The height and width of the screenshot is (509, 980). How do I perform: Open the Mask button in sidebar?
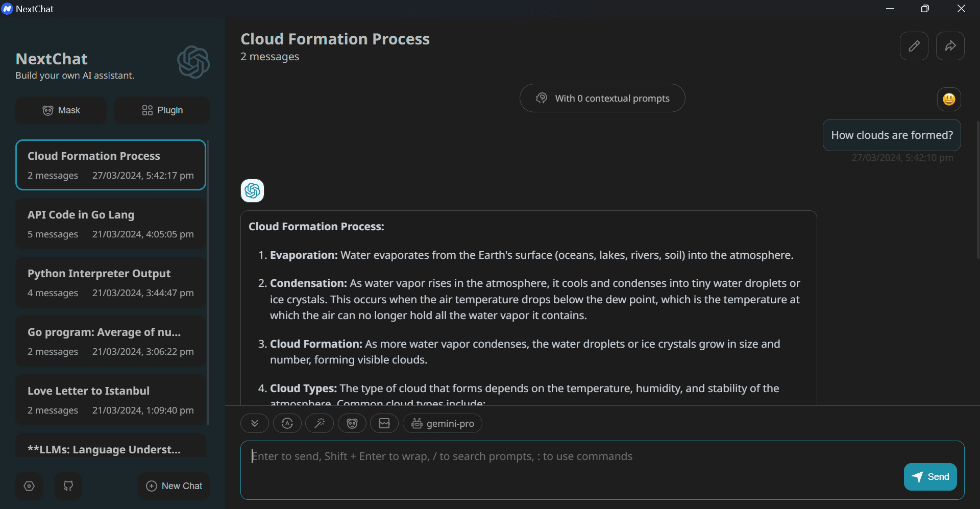pos(61,110)
